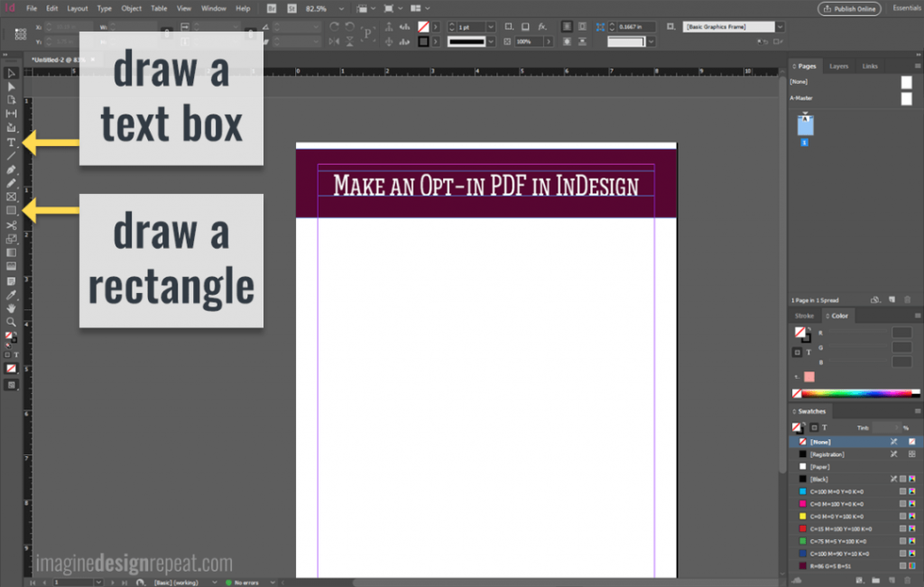Open Adobe Bridge with the Br icon

(x=270, y=8)
